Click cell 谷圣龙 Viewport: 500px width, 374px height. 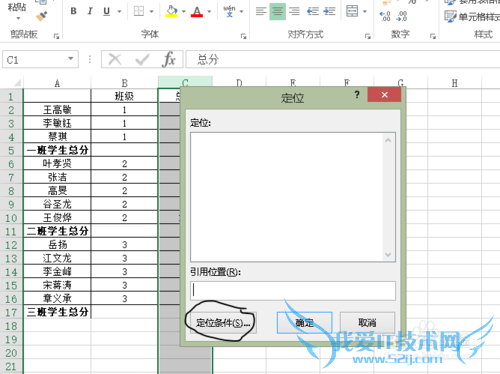coord(57,204)
